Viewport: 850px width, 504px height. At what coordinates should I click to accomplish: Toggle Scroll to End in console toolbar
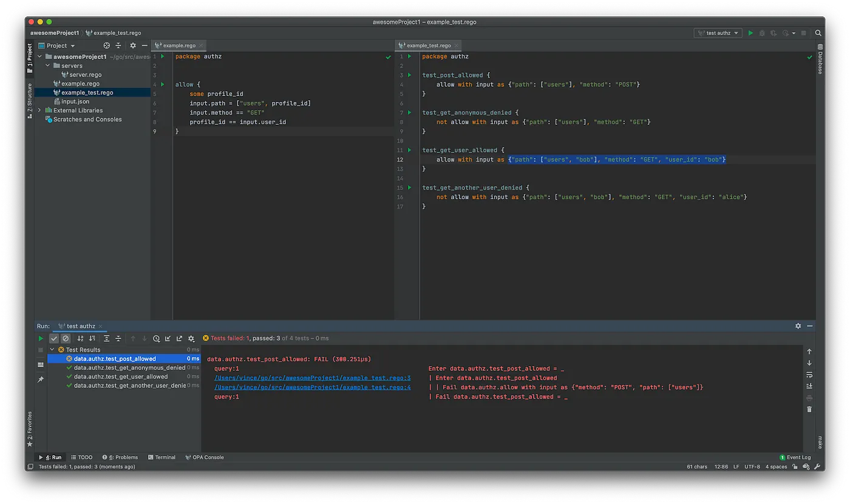click(x=809, y=386)
